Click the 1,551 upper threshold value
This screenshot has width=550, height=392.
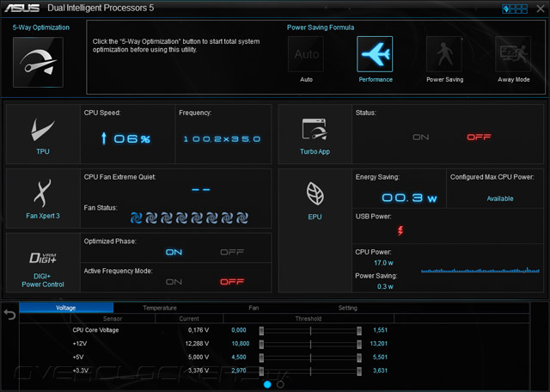point(380,330)
